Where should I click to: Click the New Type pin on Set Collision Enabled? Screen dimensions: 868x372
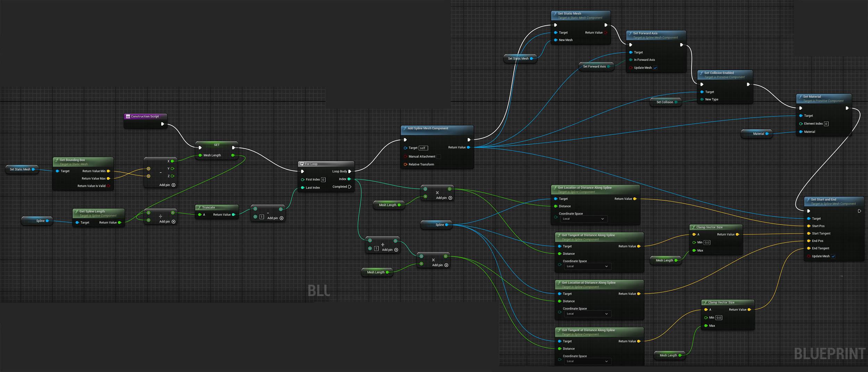pyautogui.click(x=702, y=99)
